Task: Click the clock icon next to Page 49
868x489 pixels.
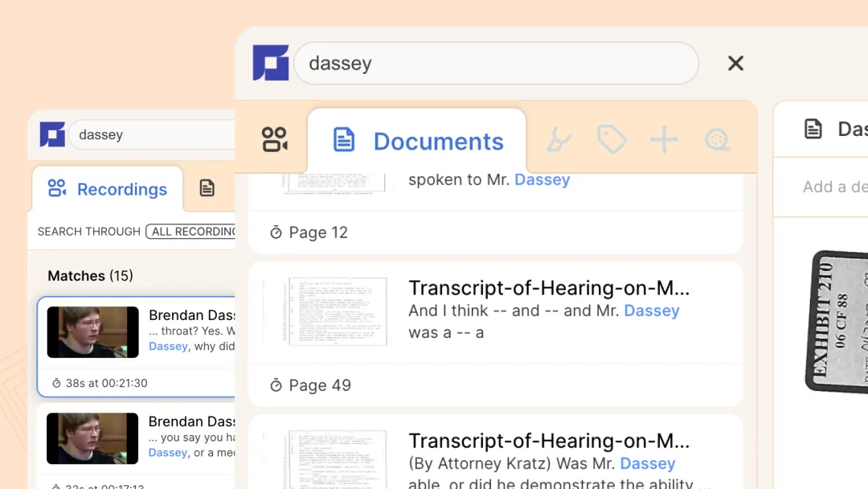Action: click(x=276, y=385)
